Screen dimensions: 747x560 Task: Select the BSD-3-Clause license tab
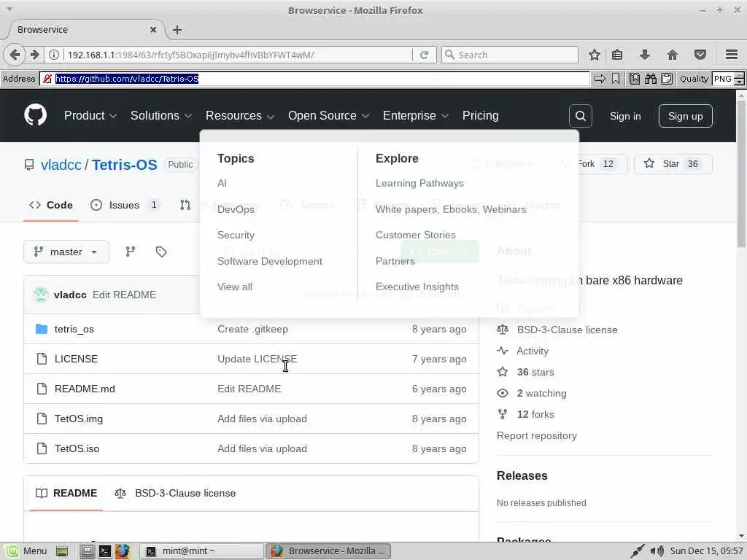tap(175, 494)
